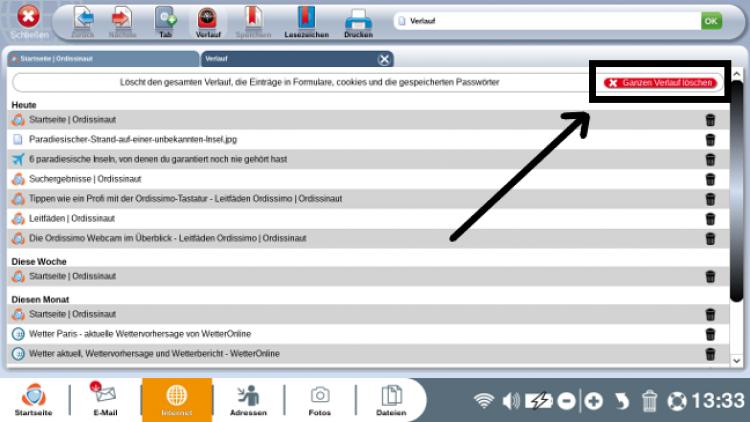This screenshot has width=750, height=422.
Task: Open Wetter aktuell, Wettervorhersage entry
Action: click(154, 354)
